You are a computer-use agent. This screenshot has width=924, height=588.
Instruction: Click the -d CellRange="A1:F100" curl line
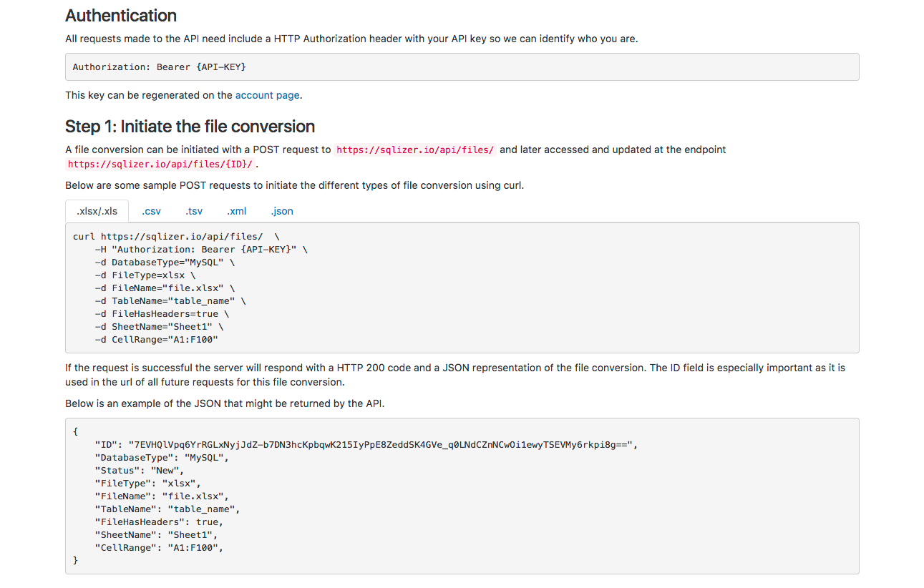click(x=156, y=340)
